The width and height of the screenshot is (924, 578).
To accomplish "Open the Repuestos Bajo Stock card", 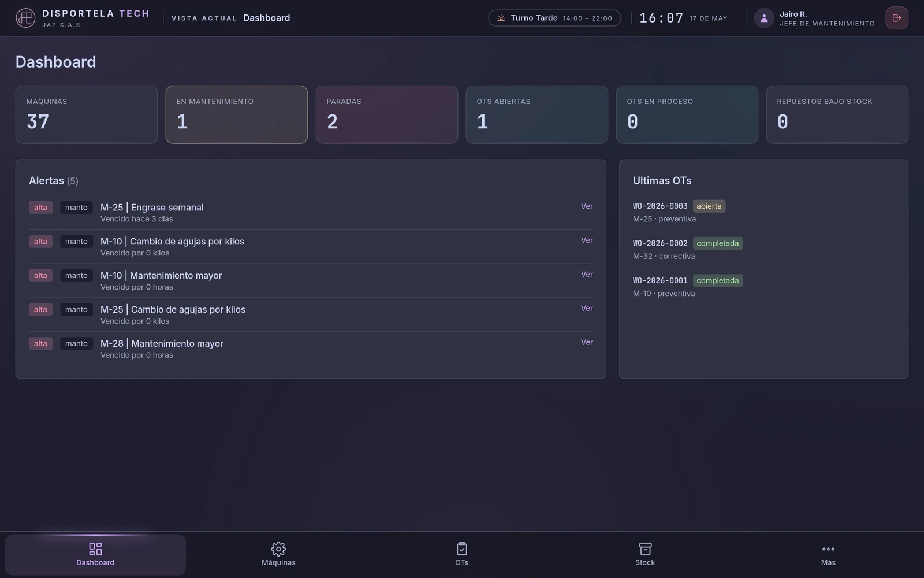I will tap(837, 114).
